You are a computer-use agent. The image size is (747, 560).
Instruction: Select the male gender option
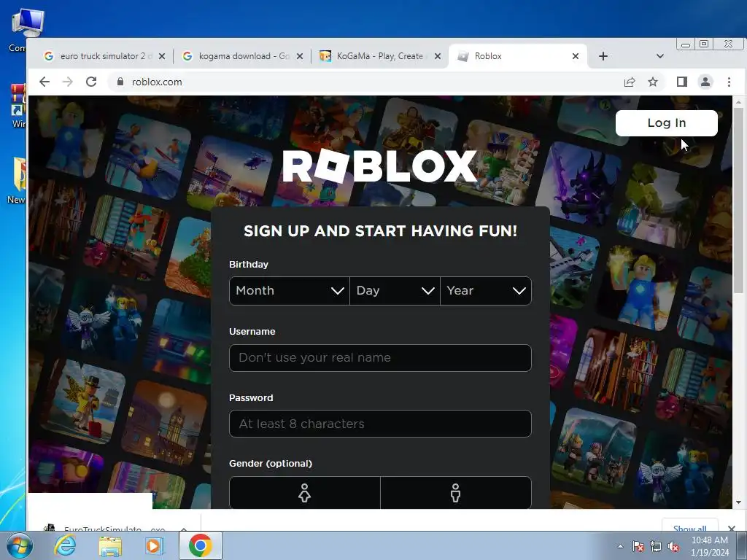(x=456, y=493)
